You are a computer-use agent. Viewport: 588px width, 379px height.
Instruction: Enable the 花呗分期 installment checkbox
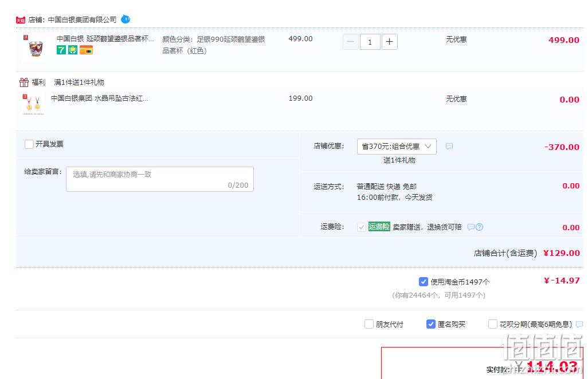[x=493, y=324]
